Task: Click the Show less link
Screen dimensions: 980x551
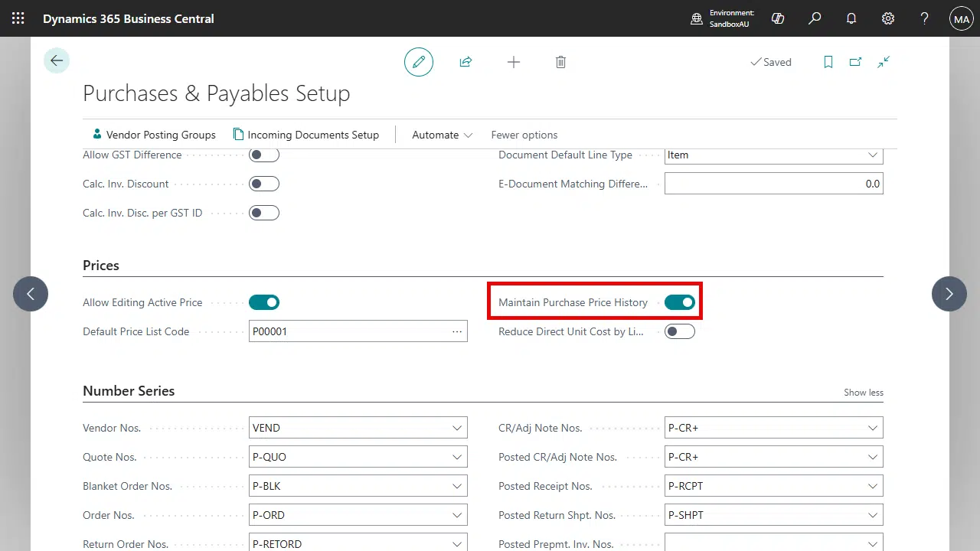Action: coord(863,393)
